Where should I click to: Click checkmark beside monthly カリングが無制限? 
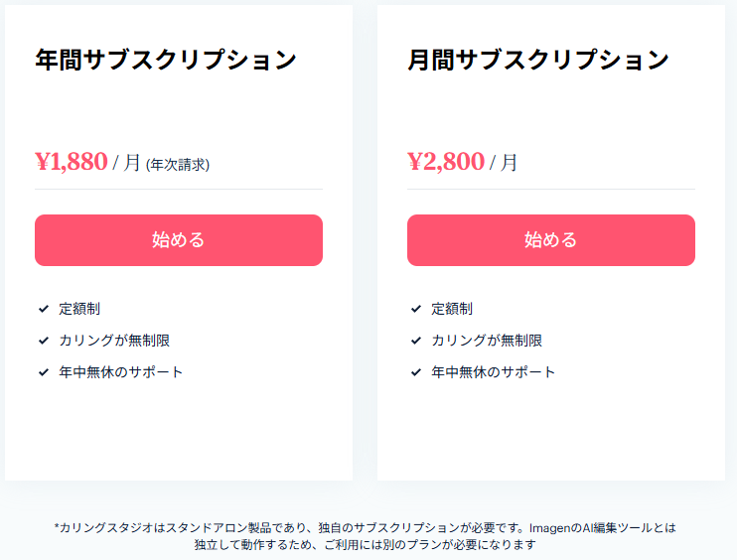[x=416, y=341]
